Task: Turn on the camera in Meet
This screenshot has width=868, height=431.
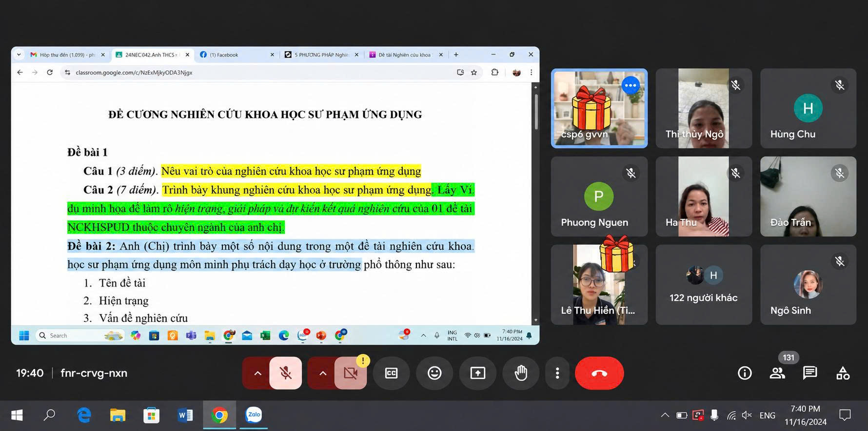Action: click(x=351, y=373)
